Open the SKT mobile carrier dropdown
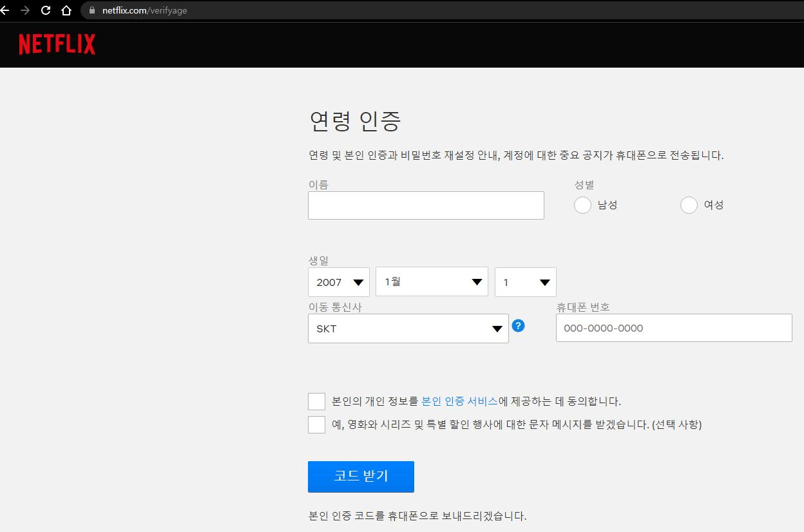 (x=408, y=328)
